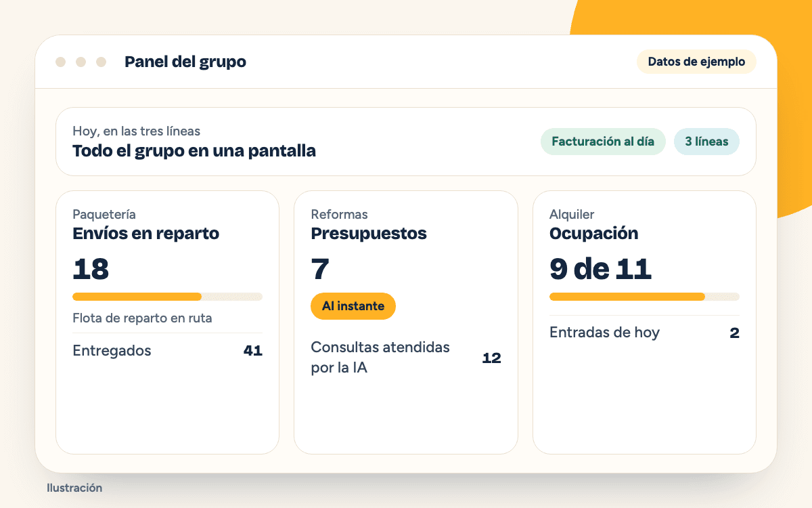
Task: Select the 'Facturación al día' pill
Action: point(603,142)
